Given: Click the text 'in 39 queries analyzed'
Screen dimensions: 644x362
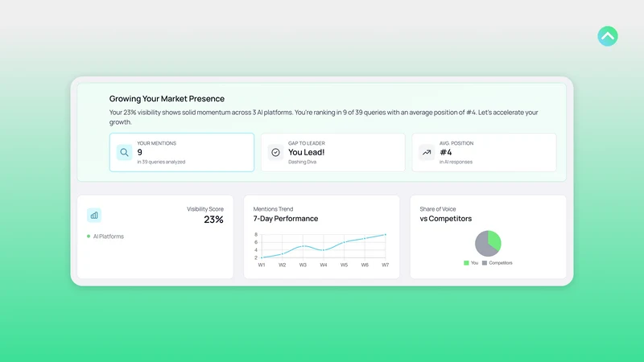Looking at the screenshot, I should [x=161, y=162].
